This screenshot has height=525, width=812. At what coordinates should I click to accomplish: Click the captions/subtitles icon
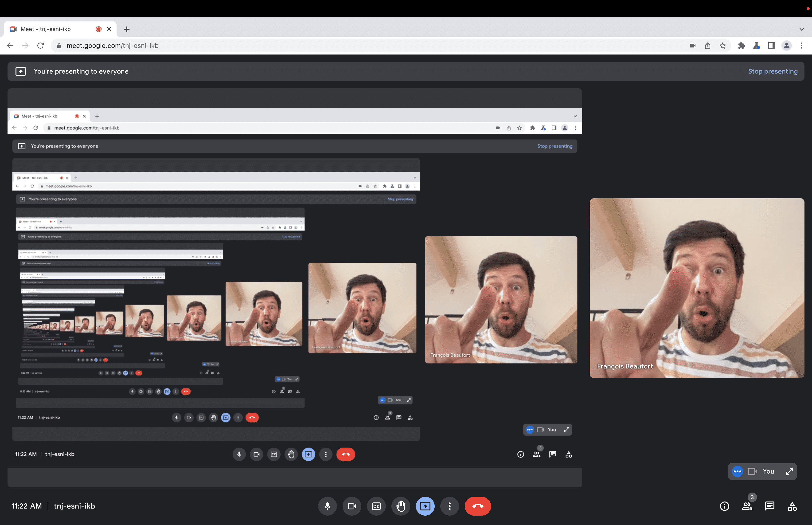click(376, 506)
